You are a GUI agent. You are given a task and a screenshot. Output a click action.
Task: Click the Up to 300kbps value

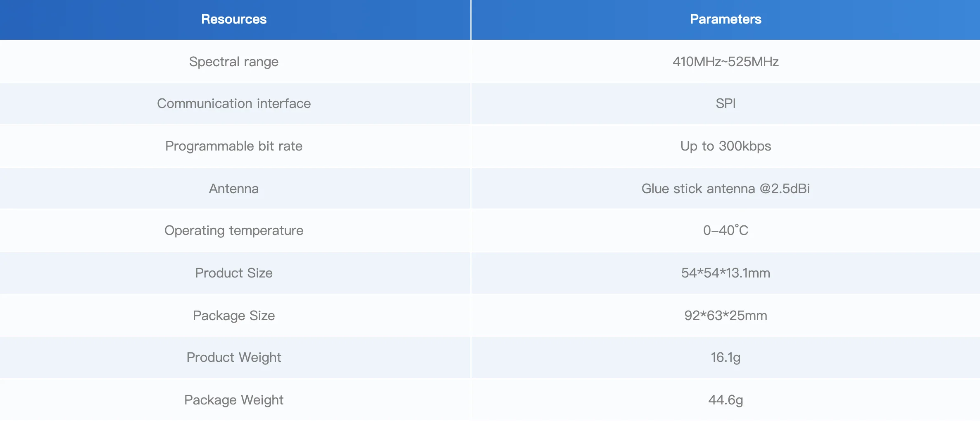tap(725, 146)
